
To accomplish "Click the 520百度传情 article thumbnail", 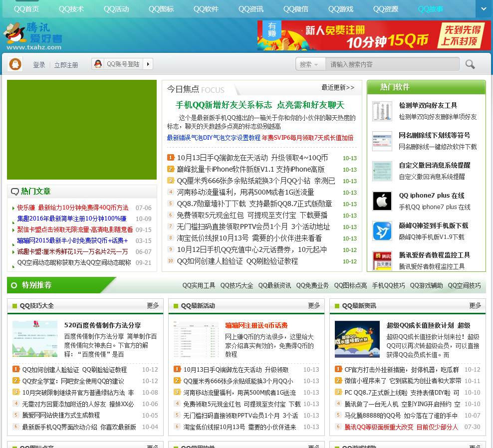I will (x=35, y=339).
